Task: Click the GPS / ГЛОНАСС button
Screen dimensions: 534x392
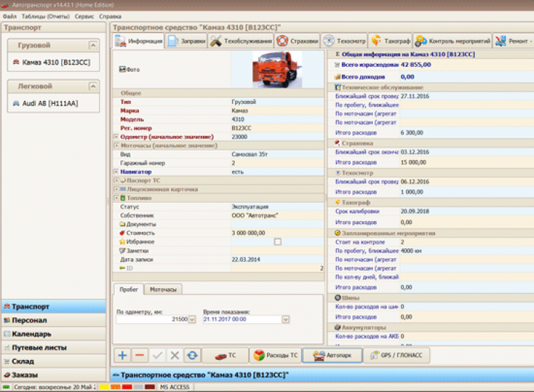Action: 397,356
